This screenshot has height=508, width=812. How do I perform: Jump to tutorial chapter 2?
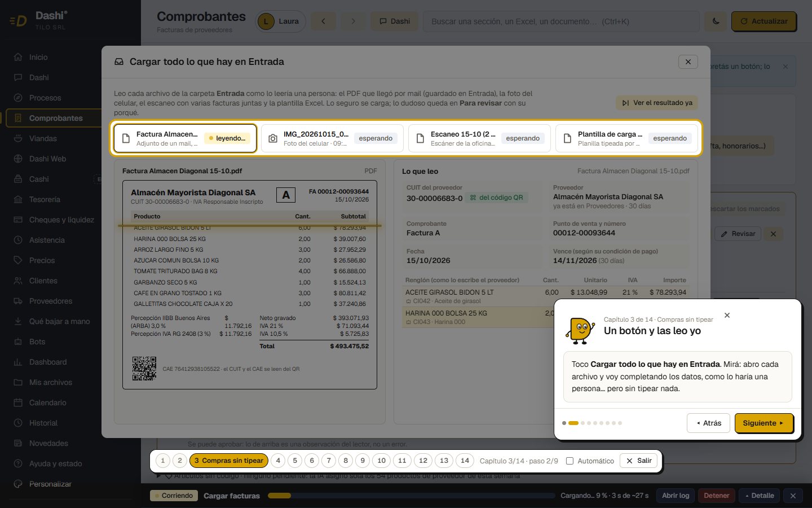coord(180,461)
